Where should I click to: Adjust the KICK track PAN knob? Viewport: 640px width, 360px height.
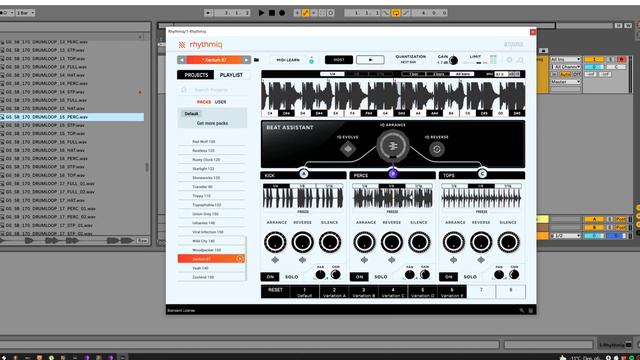point(320,275)
